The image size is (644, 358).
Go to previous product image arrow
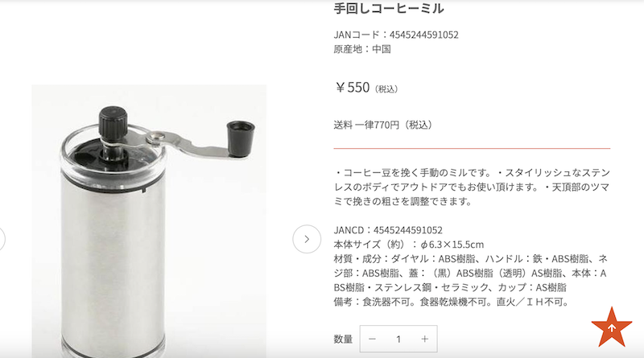[x=2, y=239]
